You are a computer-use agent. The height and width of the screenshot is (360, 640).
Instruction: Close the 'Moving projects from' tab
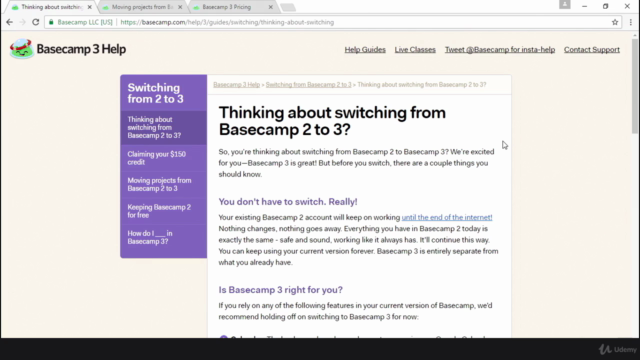tap(180, 7)
